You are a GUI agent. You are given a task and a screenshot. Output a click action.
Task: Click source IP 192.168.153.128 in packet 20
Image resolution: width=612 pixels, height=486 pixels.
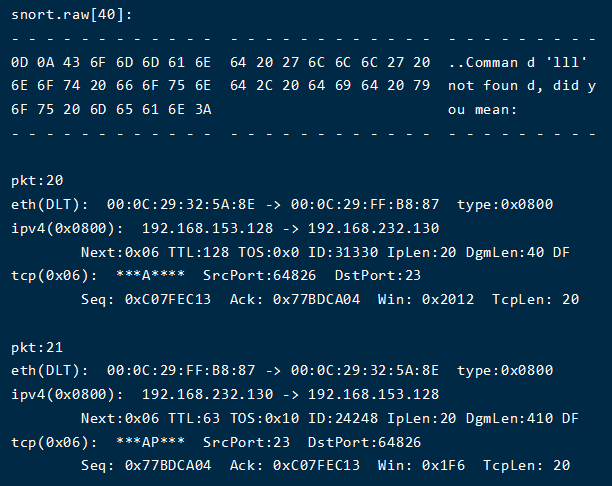[207, 228]
